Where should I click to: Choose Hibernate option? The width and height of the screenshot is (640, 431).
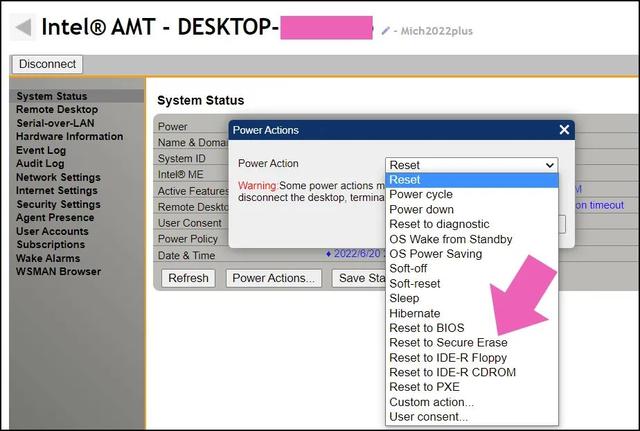(x=472, y=313)
